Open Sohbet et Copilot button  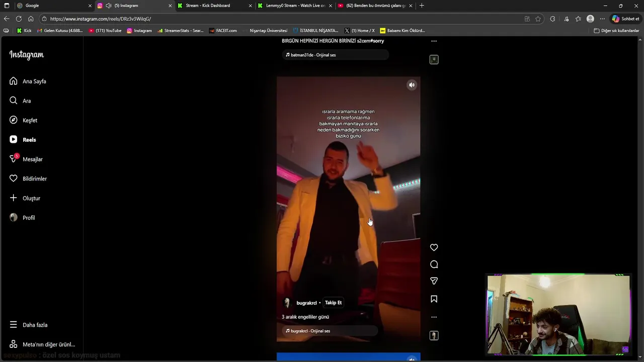click(625, 19)
